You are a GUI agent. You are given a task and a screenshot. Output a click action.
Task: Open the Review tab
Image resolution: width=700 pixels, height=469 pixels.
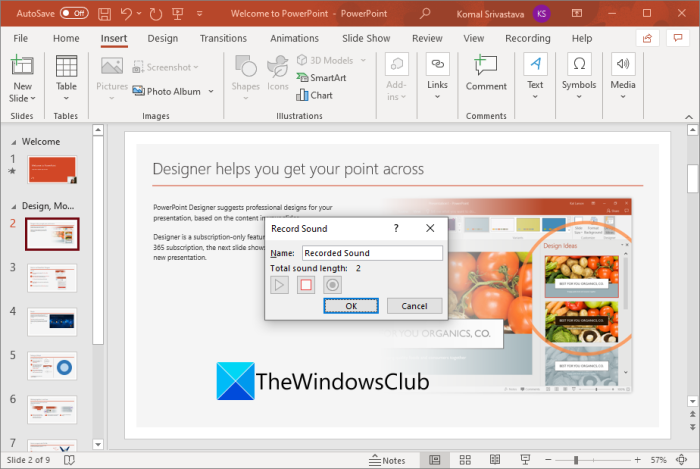coord(427,38)
